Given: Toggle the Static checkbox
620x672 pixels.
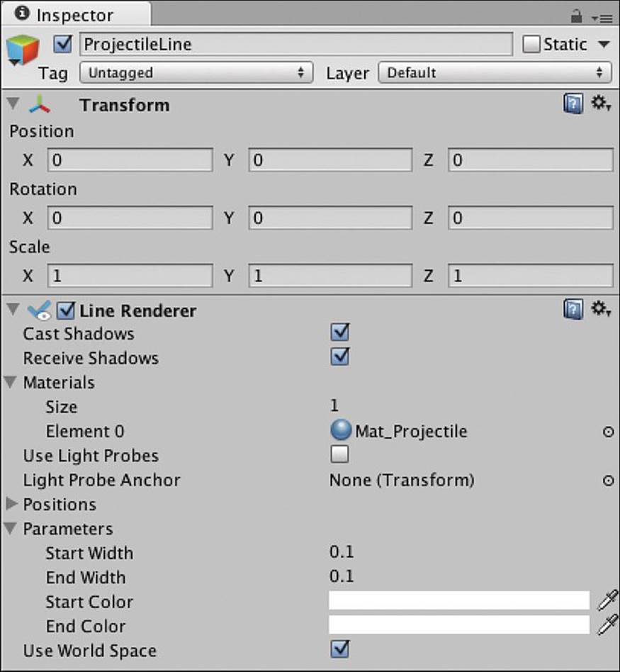Looking at the screenshot, I should 531,44.
